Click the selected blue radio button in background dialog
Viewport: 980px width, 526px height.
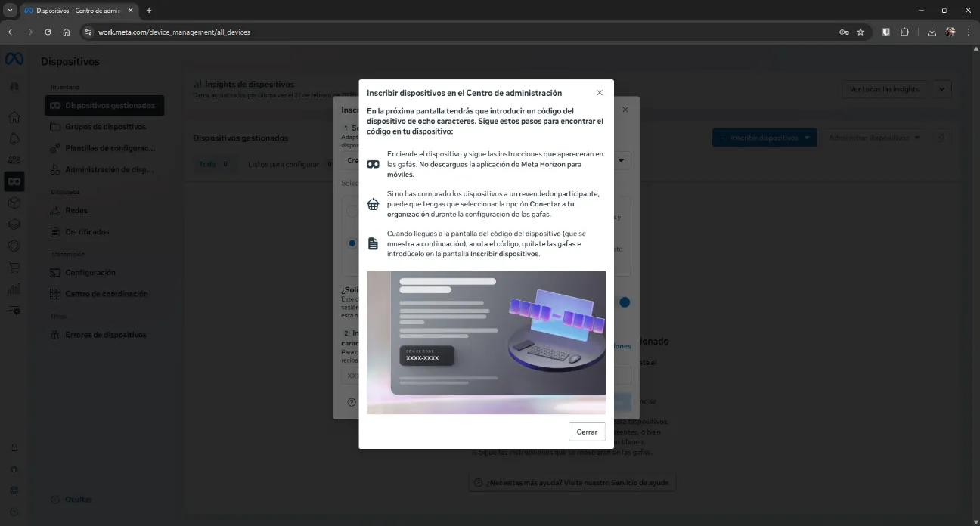pyautogui.click(x=352, y=243)
